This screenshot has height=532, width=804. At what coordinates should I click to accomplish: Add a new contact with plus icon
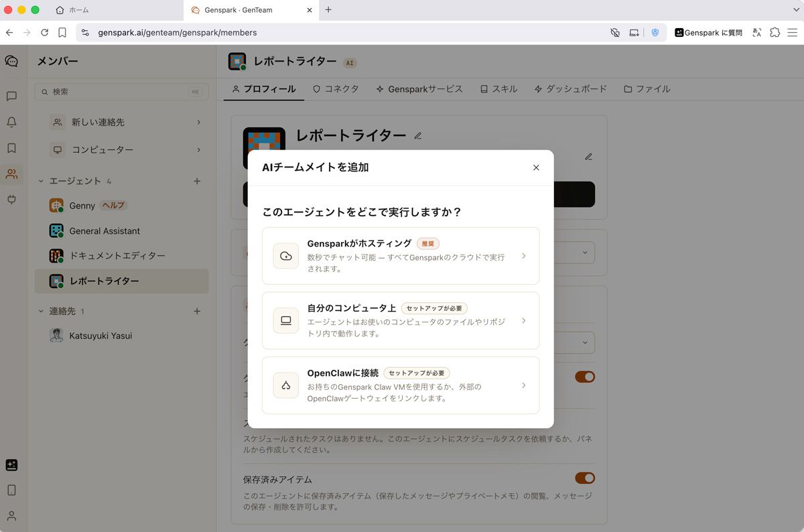click(197, 311)
